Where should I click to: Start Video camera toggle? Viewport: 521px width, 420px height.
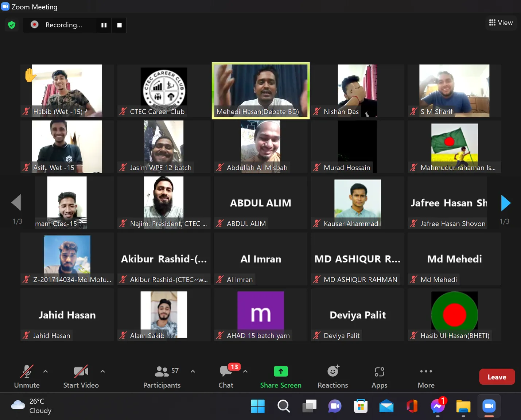click(81, 377)
